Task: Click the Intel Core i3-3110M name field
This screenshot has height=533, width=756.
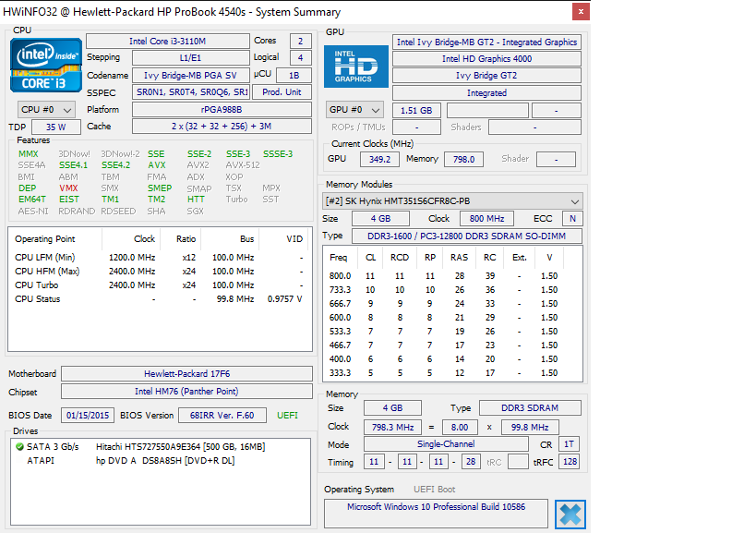Action: [168, 41]
